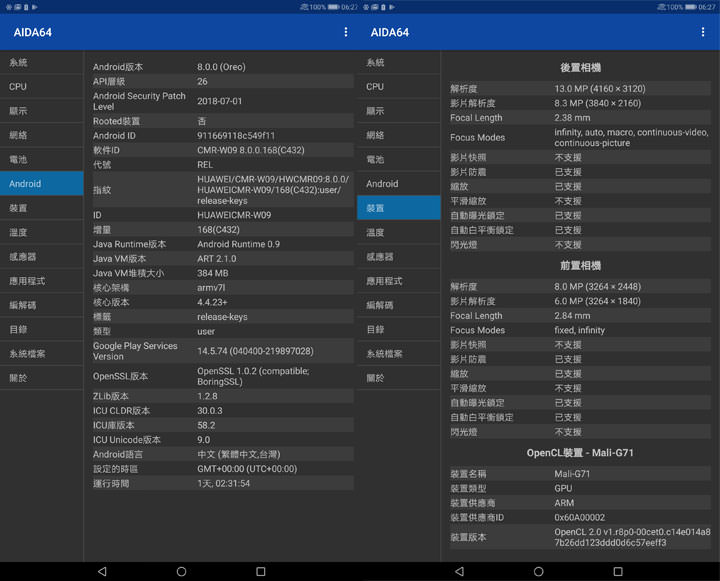Tap Back navigation button on right screen
This screenshot has height=581, width=720.
point(459,571)
